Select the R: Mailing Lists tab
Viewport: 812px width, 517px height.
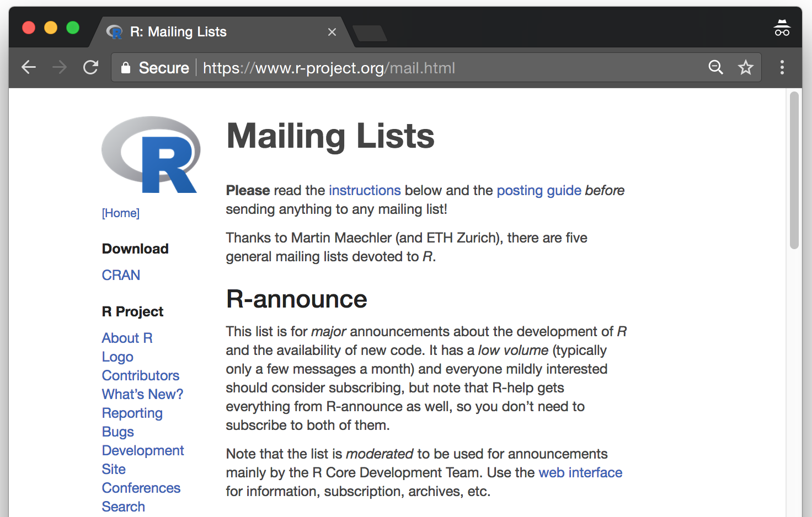(x=221, y=32)
